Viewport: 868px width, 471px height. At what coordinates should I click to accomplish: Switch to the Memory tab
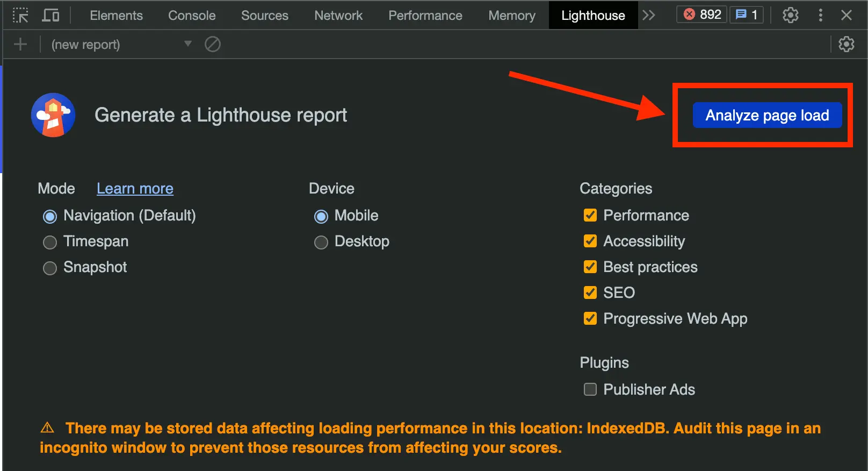click(512, 16)
